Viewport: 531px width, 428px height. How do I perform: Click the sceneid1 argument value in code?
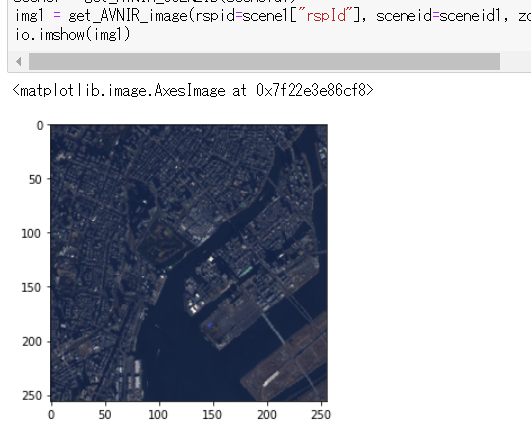point(470,16)
